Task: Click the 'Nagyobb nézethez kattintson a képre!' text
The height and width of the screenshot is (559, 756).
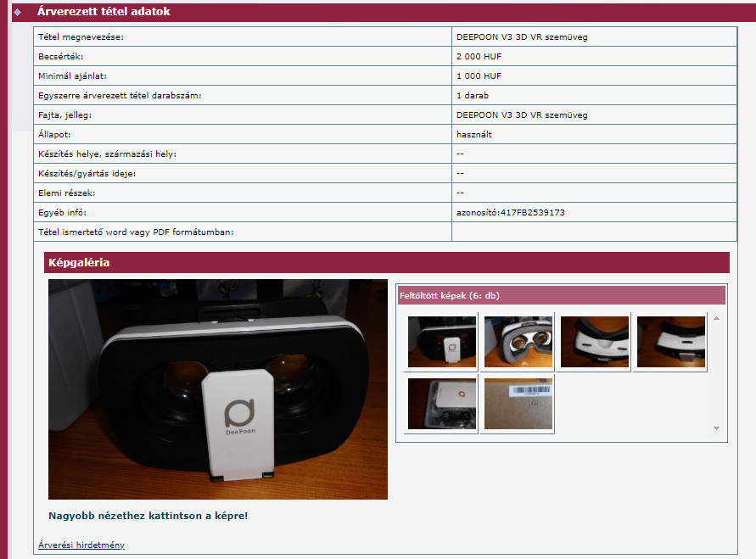Action: (x=148, y=515)
